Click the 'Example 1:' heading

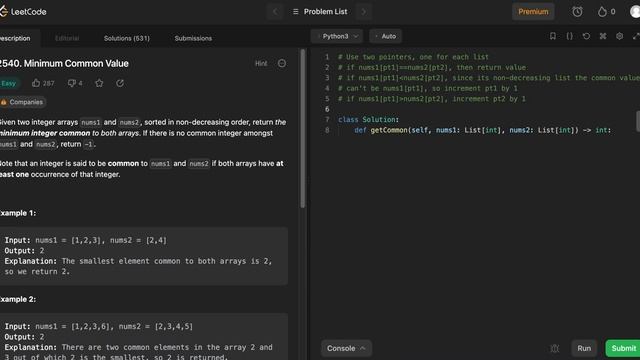point(18,213)
